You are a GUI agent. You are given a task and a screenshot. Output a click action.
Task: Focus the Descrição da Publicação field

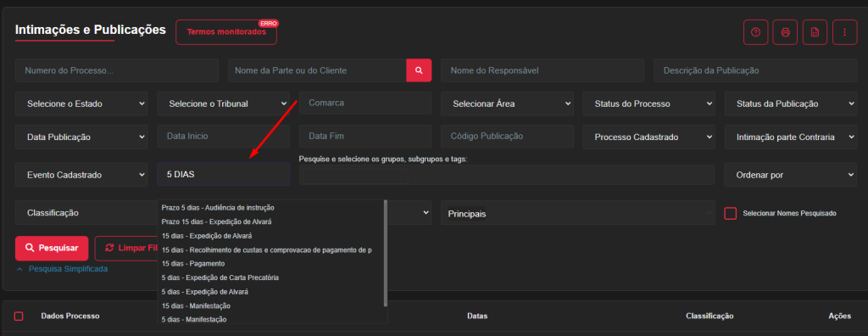tap(755, 70)
